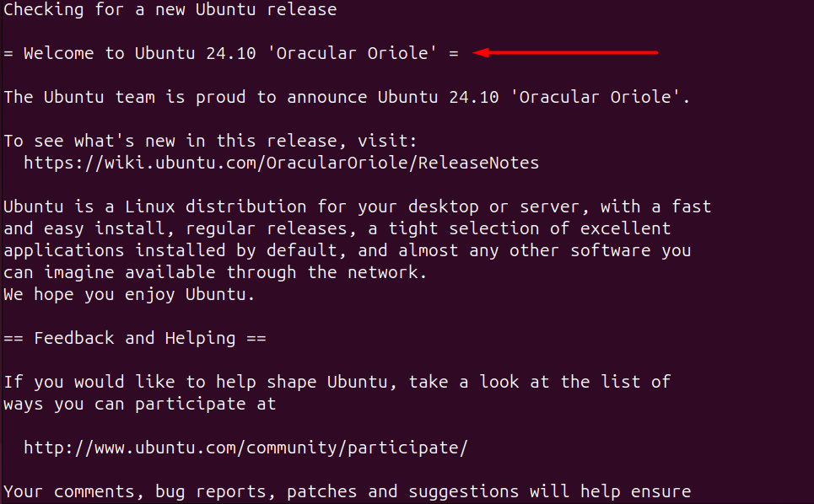Click the 'ways you can participate at' line
The image size is (814, 504).
tap(140, 404)
